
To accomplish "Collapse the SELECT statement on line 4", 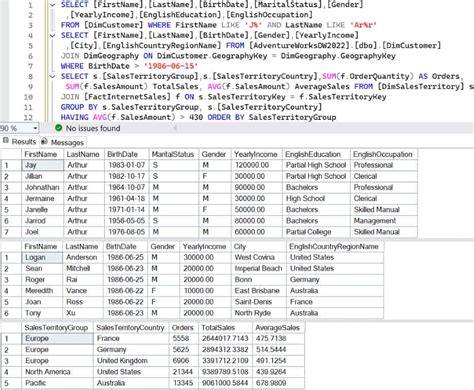I will point(52,35).
